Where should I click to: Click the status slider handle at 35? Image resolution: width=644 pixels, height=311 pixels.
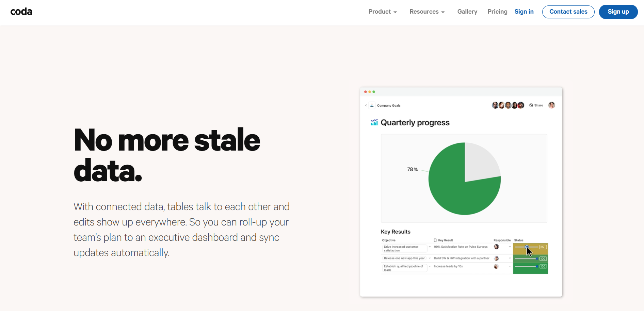527,247
